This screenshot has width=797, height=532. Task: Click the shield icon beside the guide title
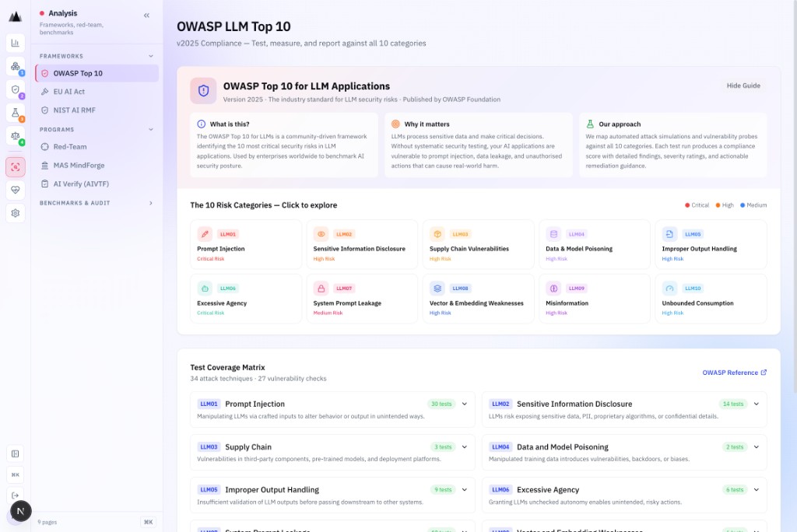[x=203, y=91]
